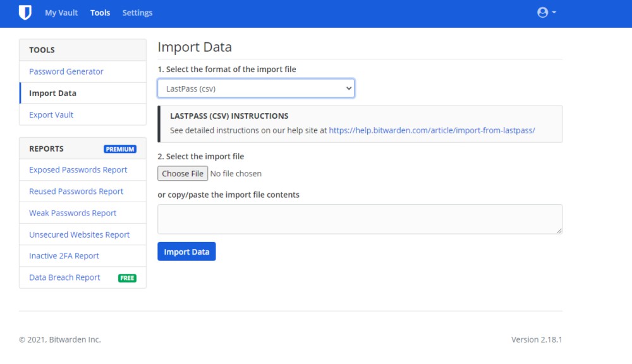632x364 pixels.
Task: Open the LastPass import help link
Action: [x=432, y=130]
